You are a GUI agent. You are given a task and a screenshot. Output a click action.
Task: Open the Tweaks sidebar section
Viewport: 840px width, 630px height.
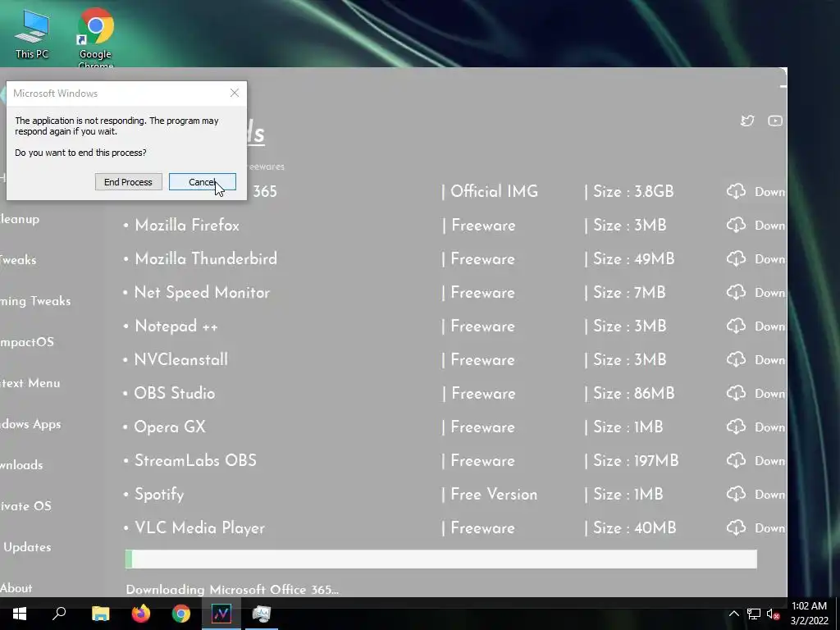click(18, 260)
